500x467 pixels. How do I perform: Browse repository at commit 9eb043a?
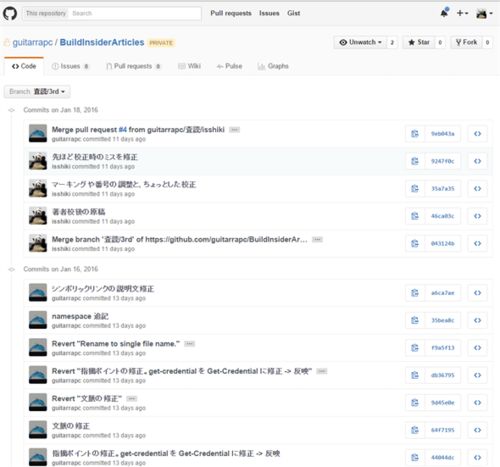pyautogui.click(x=477, y=134)
